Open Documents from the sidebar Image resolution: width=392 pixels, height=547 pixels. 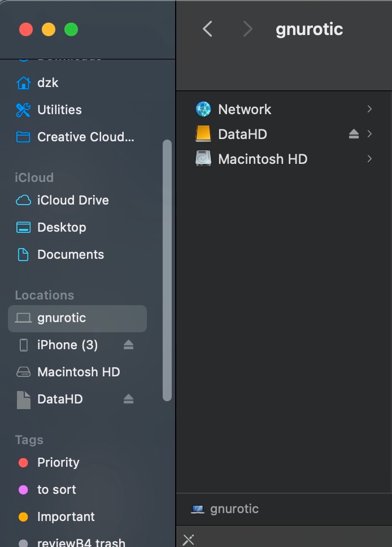(70, 254)
